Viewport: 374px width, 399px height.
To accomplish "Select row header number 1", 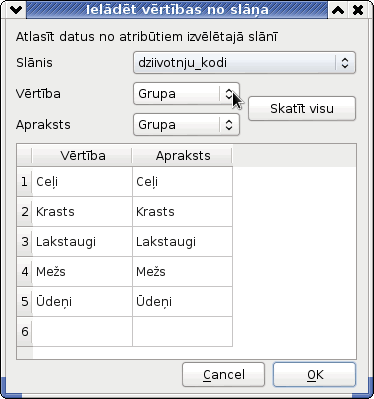I will [x=24, y=182].
